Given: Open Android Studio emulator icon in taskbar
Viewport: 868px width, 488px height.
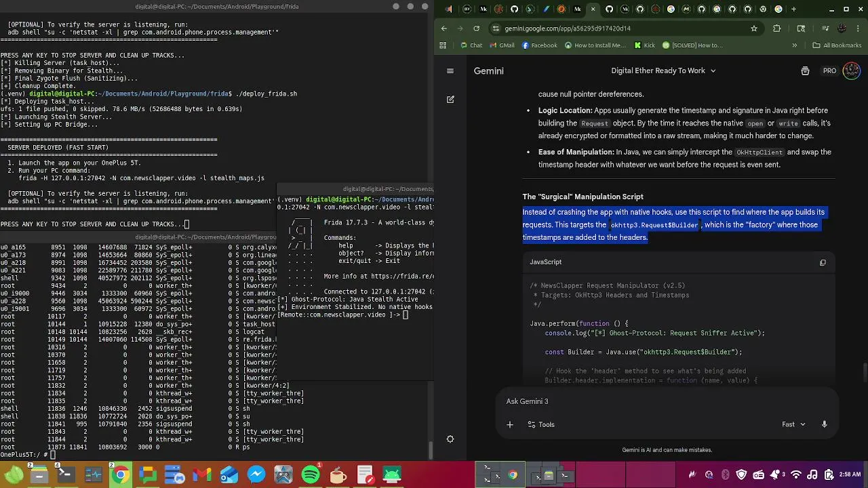Looking at the screenshot, I should (x=392, y=475).
